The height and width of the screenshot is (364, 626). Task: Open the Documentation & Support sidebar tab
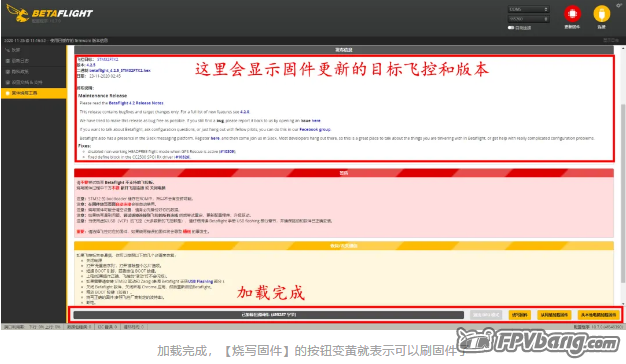34,82
